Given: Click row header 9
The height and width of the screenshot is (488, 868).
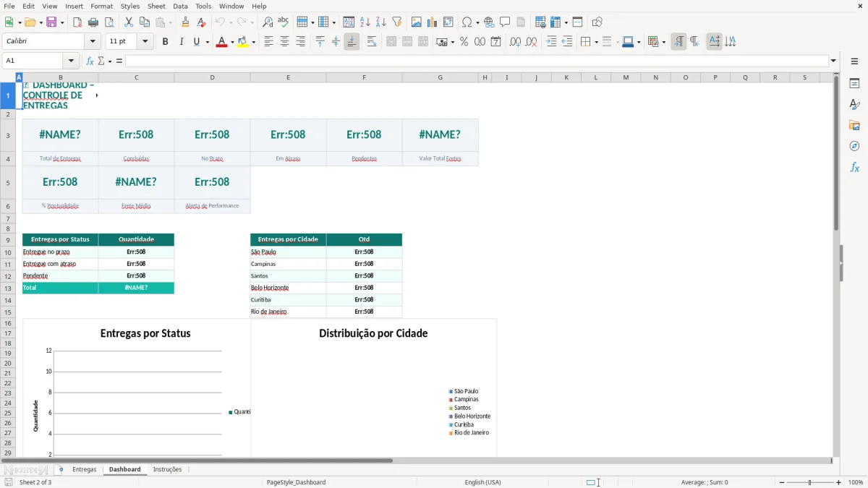Looking at the screenshot, I should 8,240.
